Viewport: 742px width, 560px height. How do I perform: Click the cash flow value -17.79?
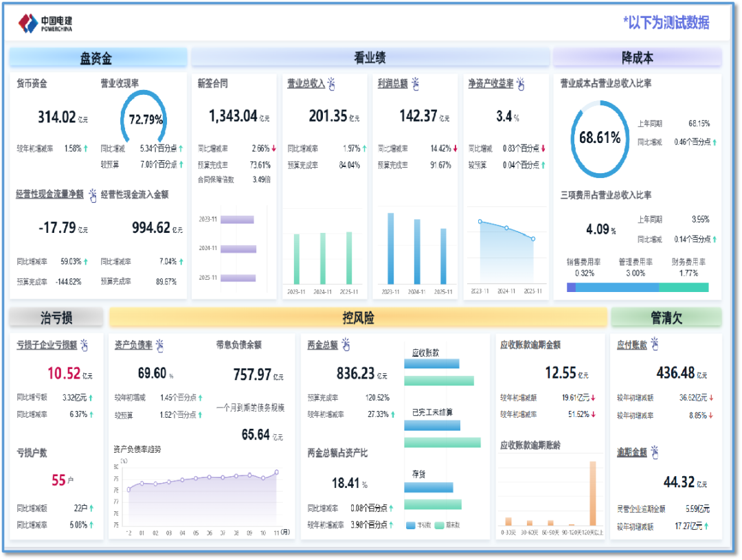pos(57,227)
